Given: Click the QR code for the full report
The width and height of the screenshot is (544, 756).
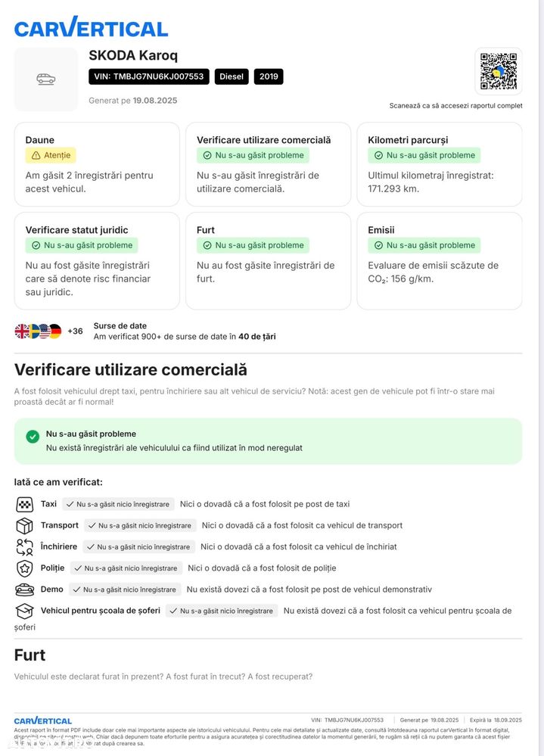Looking at the screenshot, I should point(498,71).
